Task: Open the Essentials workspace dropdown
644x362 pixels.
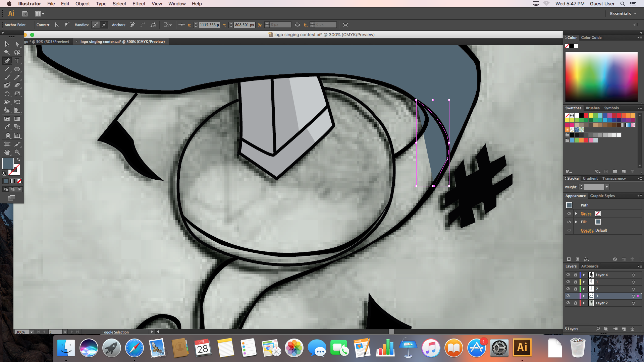Action: [x=623, y=14]
